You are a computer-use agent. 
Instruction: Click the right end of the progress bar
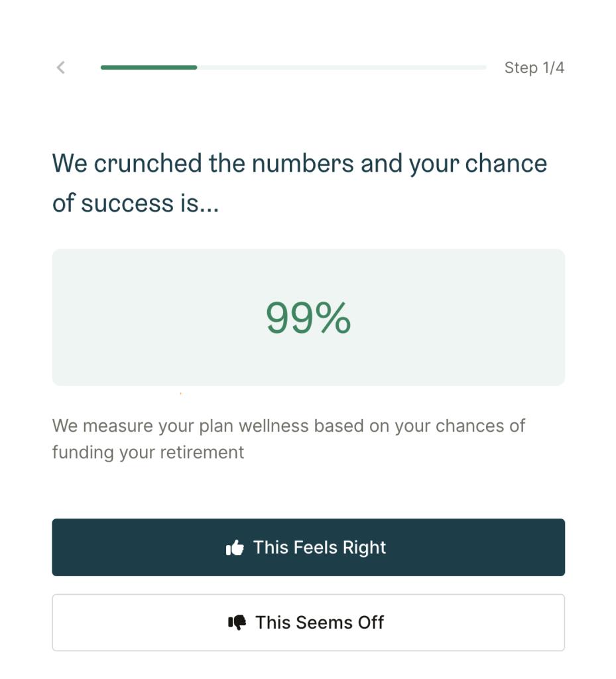pos(483,68)
